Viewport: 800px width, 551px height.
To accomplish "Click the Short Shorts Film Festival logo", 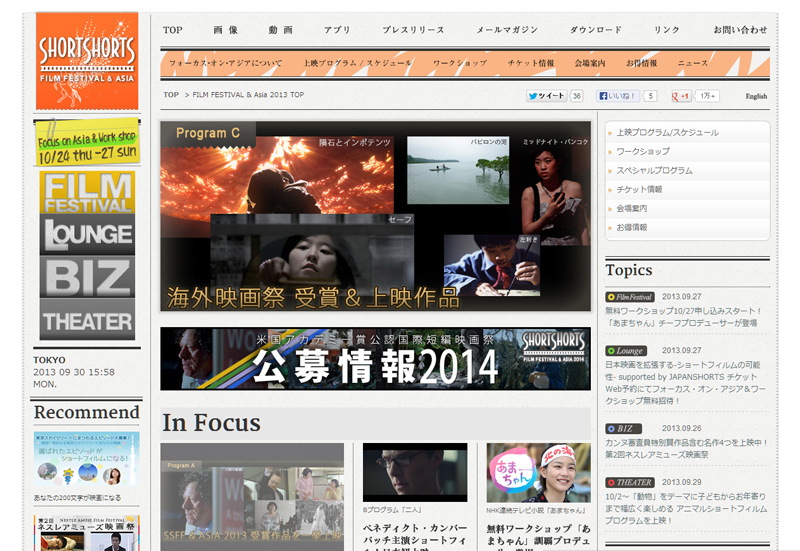I will coord(87,60).
